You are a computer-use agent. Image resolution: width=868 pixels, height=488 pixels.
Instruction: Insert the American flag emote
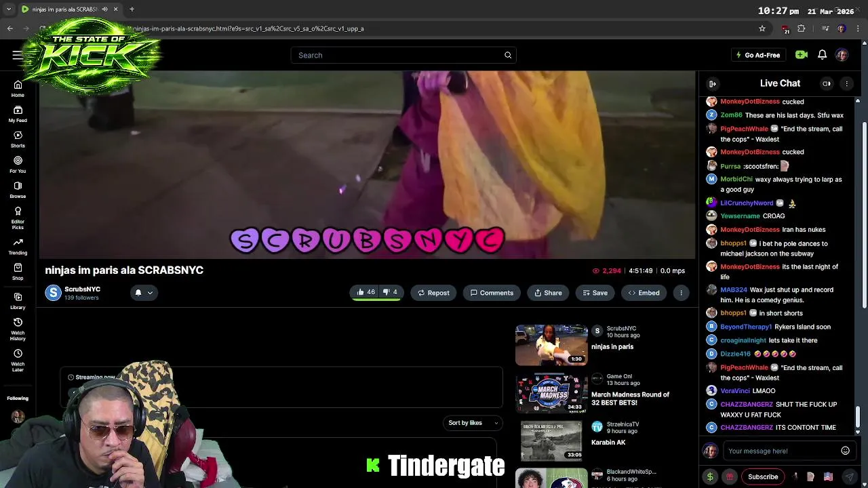pyautogui.click(x=828, y=476)
